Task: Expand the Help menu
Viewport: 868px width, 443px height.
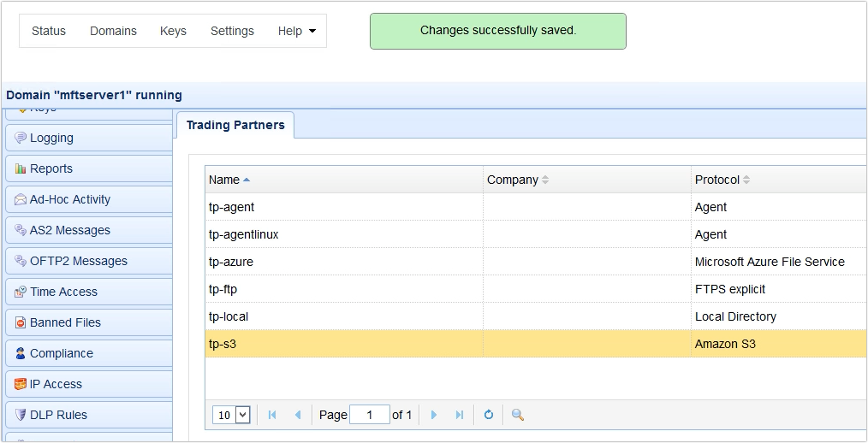Action: (296, 31)
